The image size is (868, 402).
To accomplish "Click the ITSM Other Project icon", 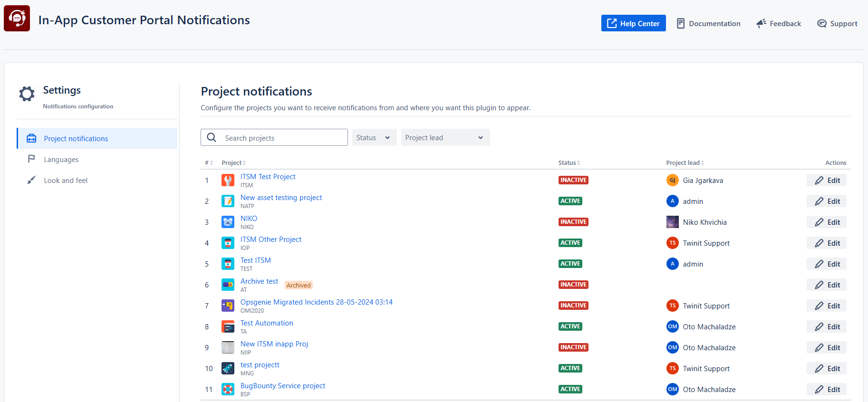I will click(228, 243).
